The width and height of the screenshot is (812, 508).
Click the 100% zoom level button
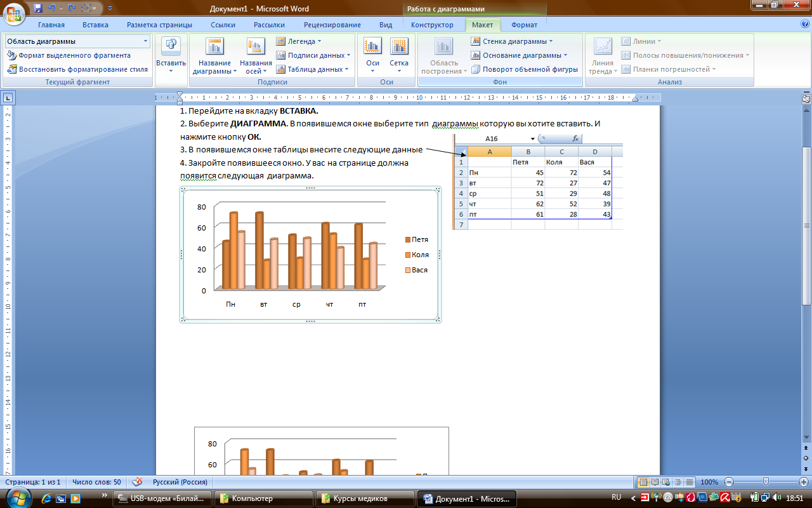pos(709,482)
